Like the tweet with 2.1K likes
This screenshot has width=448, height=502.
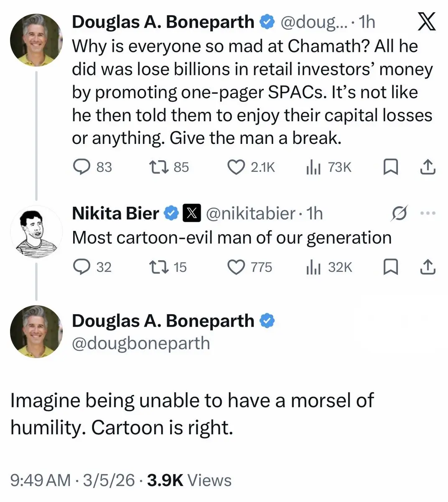point(236,167)
